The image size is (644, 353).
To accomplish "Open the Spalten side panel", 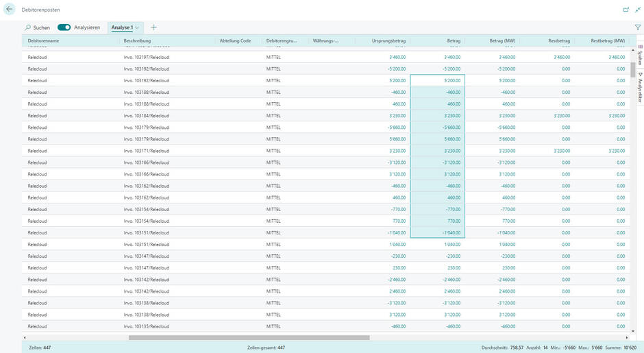I will click(640, 56).
